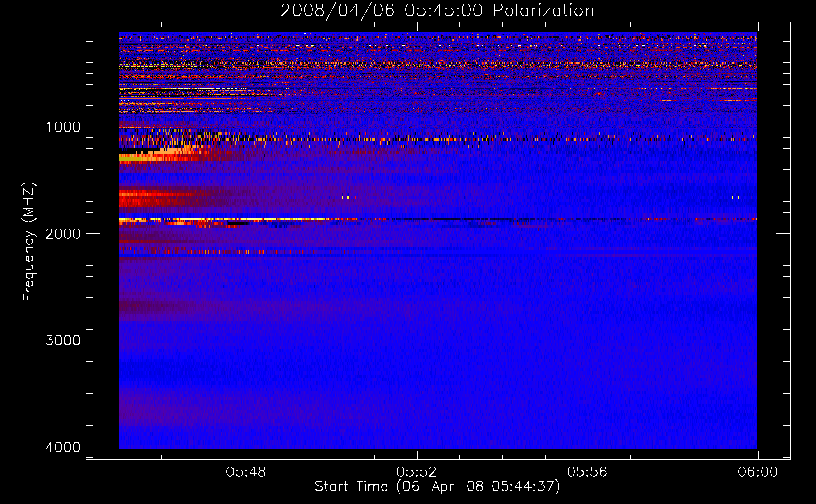Click the plot title "2008/04/06 05:45:00 Polarization"
Screen dimensions: 816x504
pos(437,10)
